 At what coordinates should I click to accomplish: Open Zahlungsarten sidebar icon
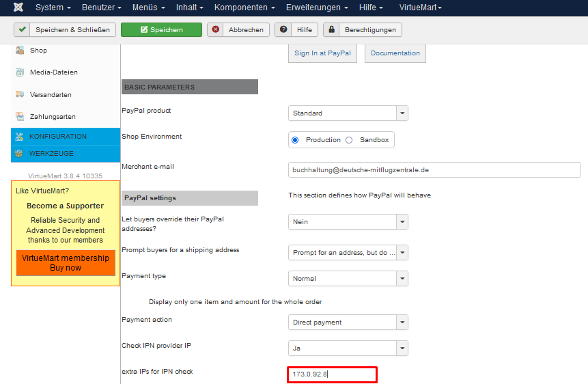pos(20,117)
